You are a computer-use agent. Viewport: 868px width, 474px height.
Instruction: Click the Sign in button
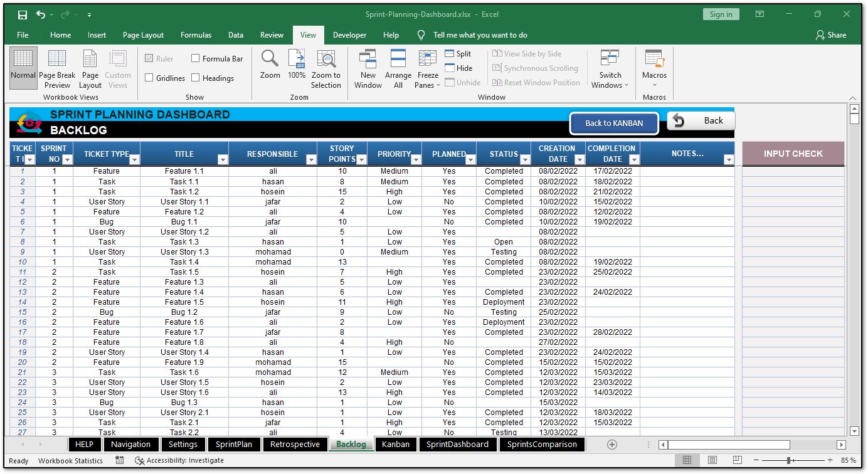[x=721, y=14]
